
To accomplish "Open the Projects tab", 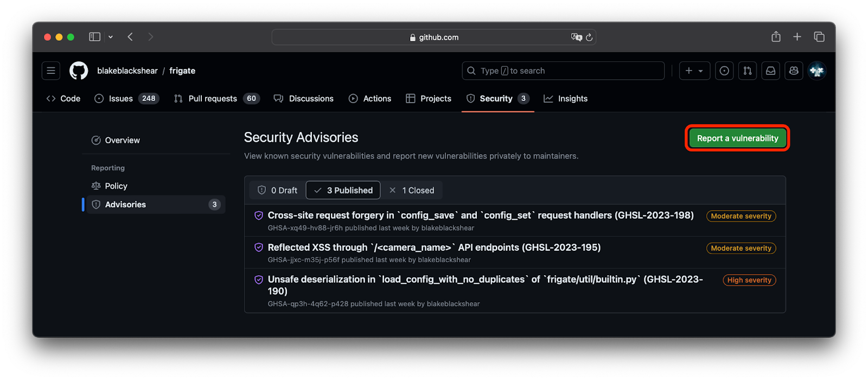I will click(429, 98).
